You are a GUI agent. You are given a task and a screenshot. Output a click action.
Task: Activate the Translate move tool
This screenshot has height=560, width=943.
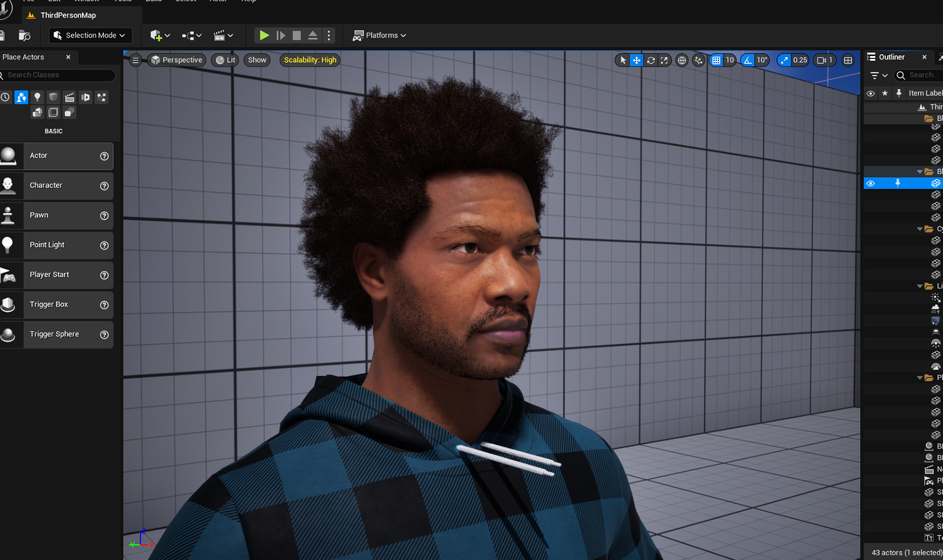[637, 60]
